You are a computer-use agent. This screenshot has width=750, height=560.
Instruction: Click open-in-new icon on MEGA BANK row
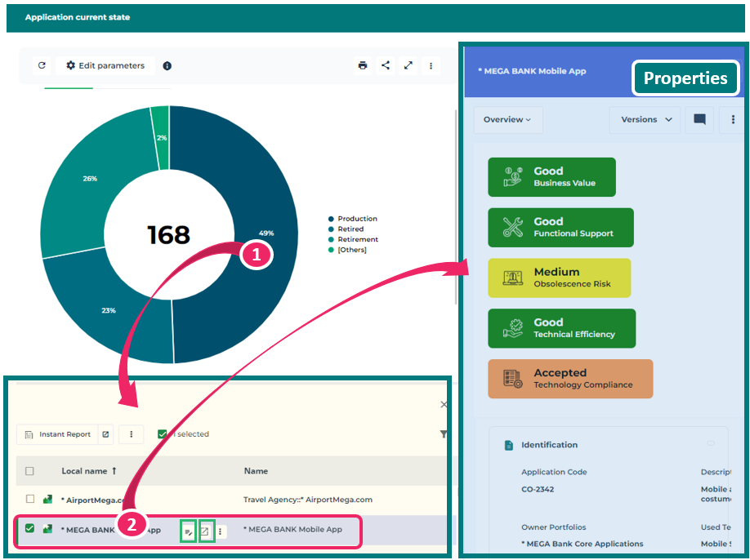pos(205,531)
